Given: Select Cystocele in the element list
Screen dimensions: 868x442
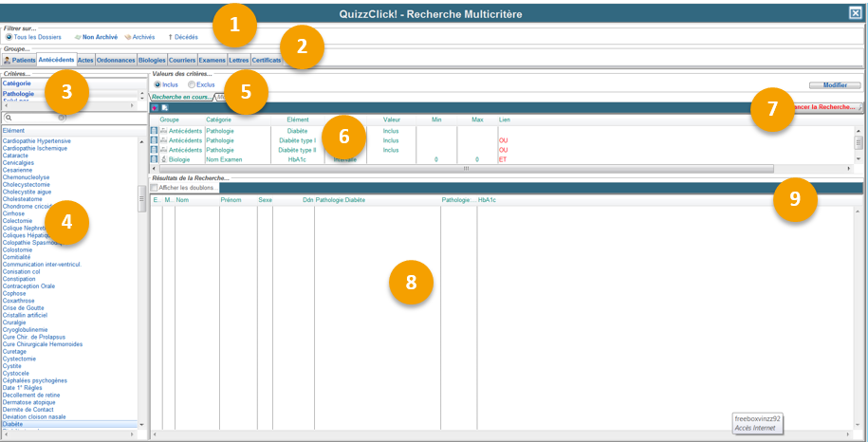Looking at the screenshot, I should coord(16,374).
